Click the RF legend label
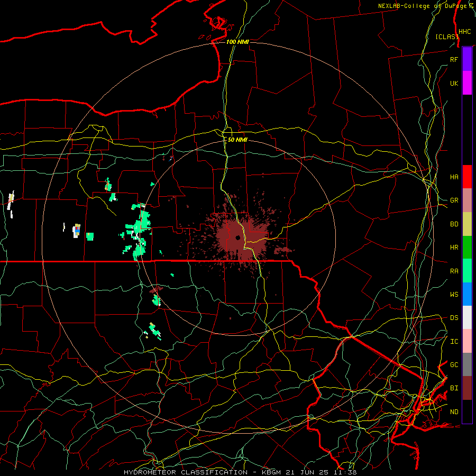The image size is (476, 476). pos(454,60)
